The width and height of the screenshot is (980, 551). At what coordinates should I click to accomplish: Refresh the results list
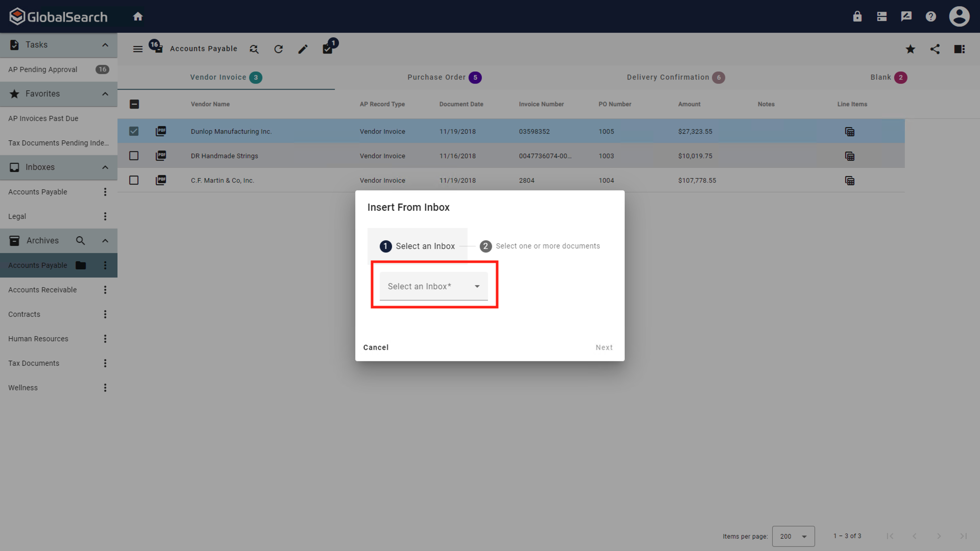pyautogui.click(x=278, y=49)
